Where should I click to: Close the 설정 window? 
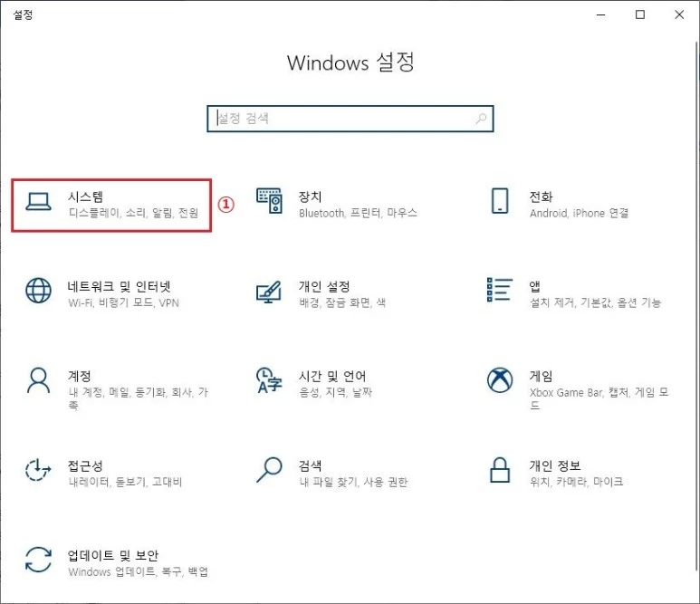(x=679, y=14)
